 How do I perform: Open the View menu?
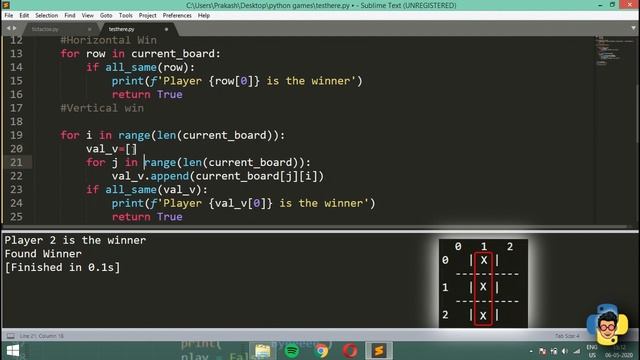87,16
